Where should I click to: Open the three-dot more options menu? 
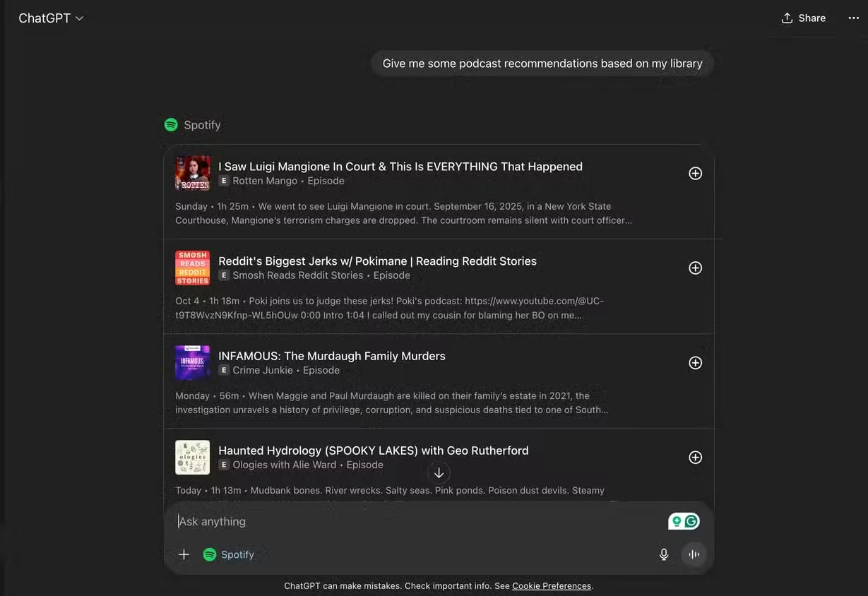pos(854,18)
